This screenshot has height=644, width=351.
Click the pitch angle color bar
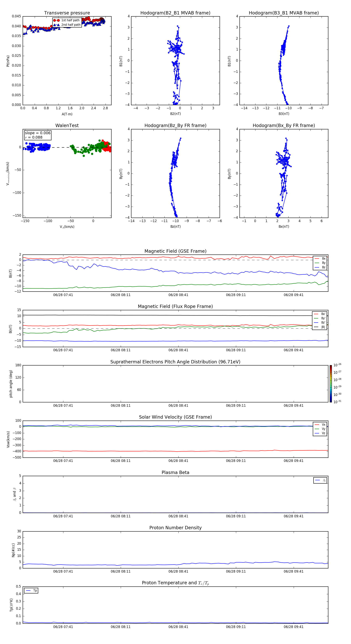pyautogui.click(x=331, y=384)
